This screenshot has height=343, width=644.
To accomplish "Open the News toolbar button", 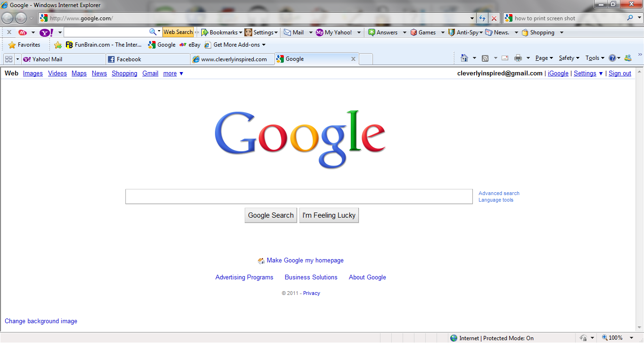I will pos(497,33).
